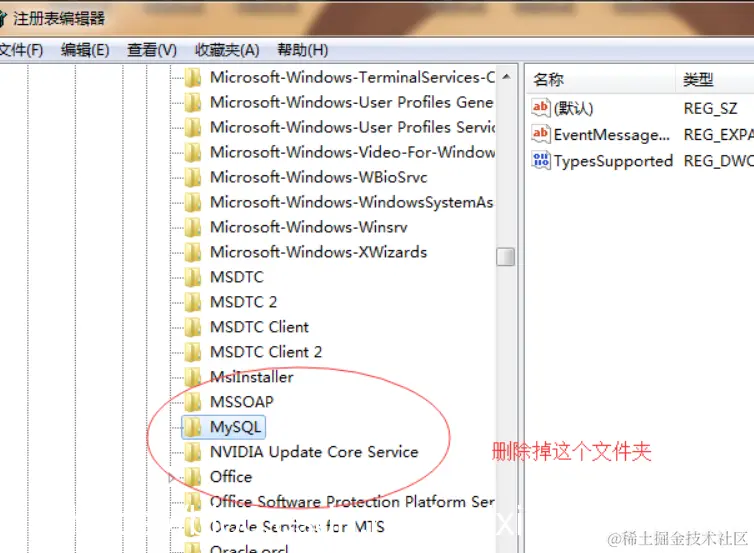
Task: Select the MSDTC 2 key label
Action: (x=243, y=302)
